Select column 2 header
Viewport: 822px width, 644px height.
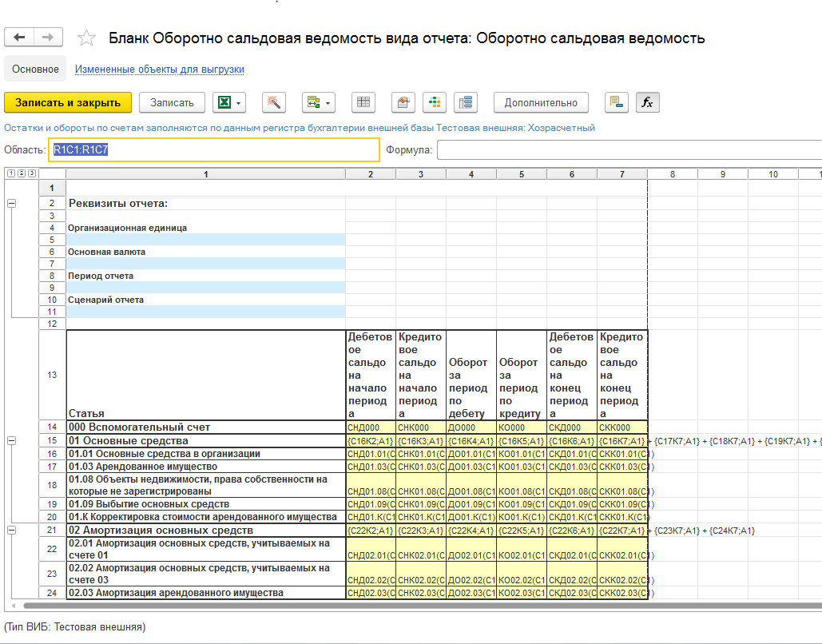coord(371,174)
